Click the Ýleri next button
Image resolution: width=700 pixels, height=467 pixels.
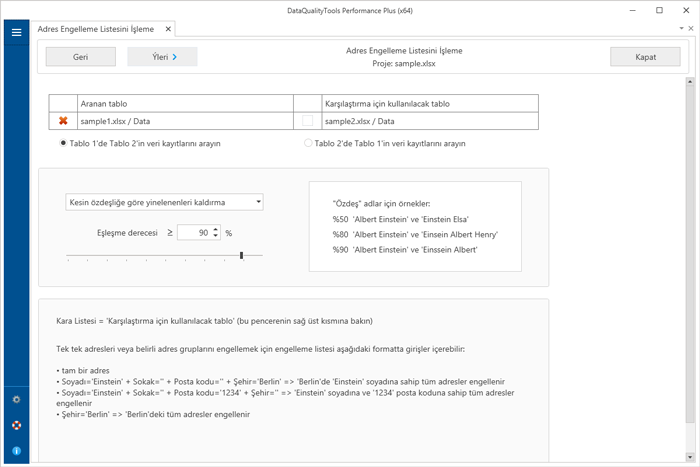[162, 57]
